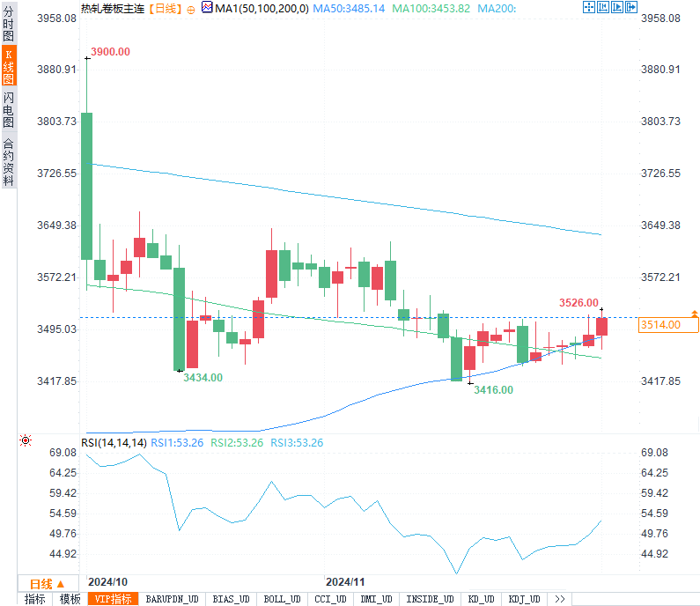Click the third chart toolbar icon at top right
The image size is (700, 606).
coord(617,7)
